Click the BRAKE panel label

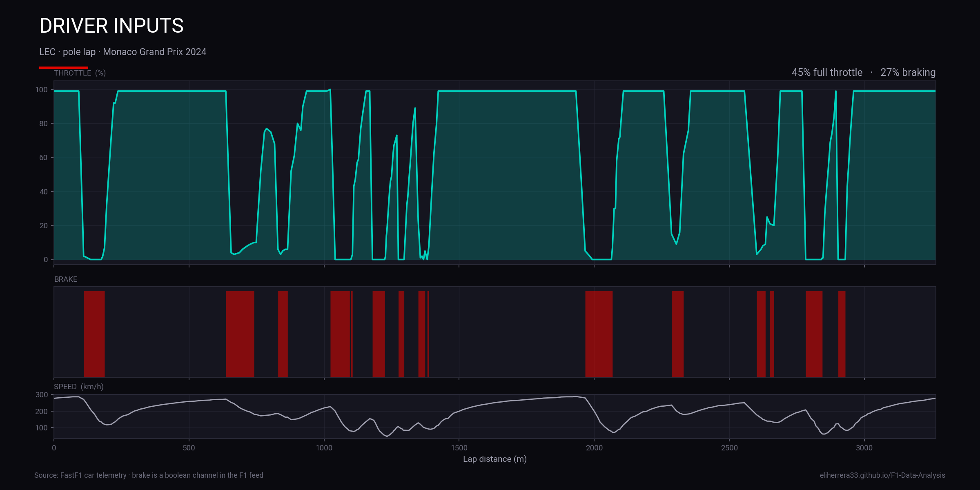tap(66, 279)
